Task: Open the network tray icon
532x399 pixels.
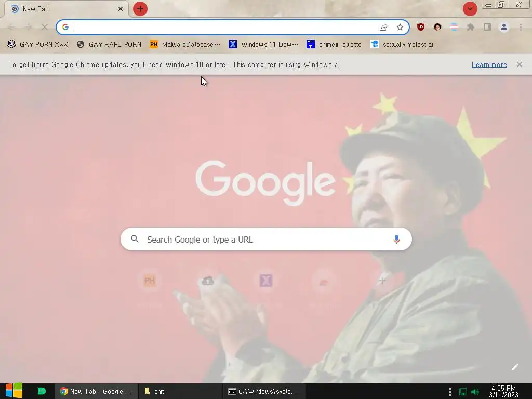Action: 463,392
